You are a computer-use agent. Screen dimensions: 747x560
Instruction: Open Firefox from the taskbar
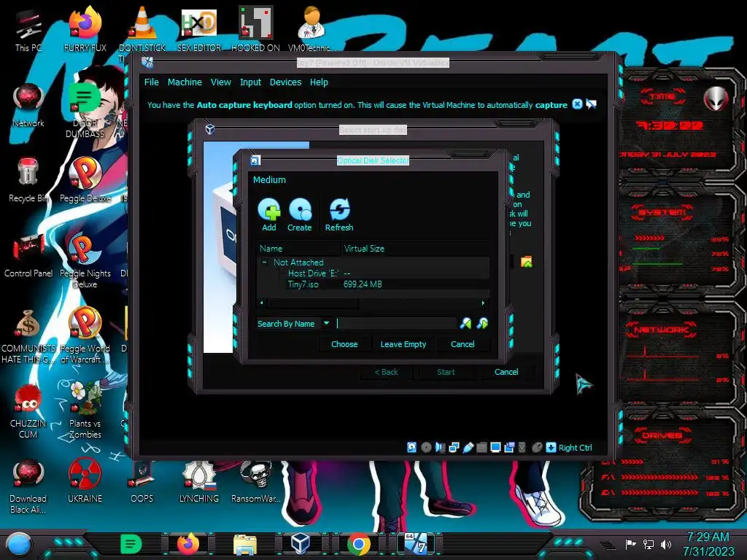point(188,543)
